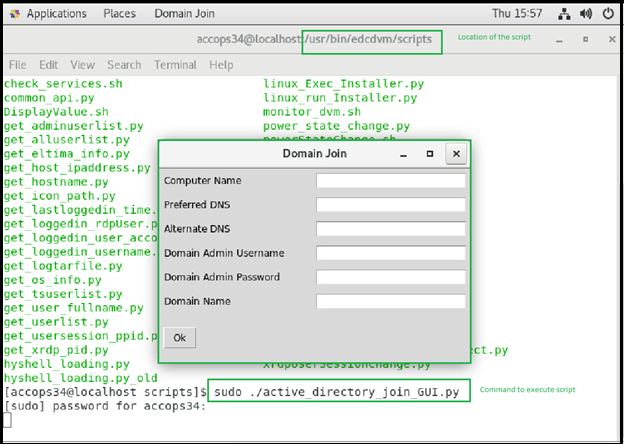Click into the Domain Name field

[391, 301]
